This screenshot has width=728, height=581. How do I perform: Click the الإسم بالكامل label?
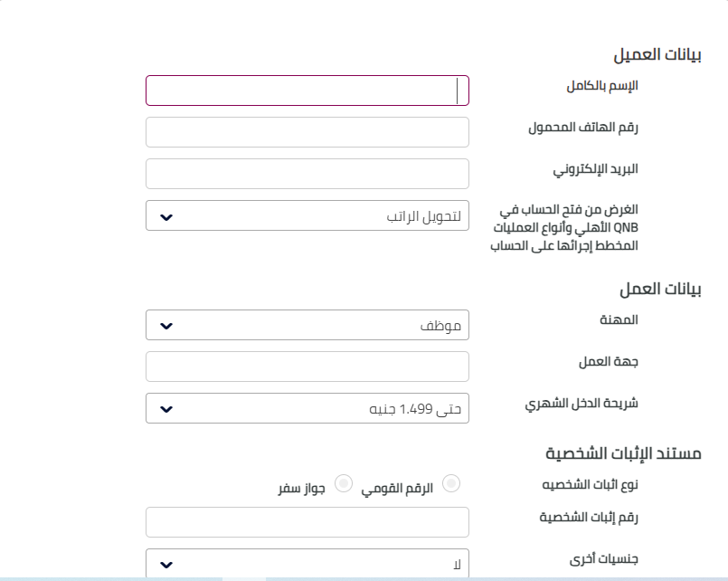pyautogui.click(x=602, y=86)
